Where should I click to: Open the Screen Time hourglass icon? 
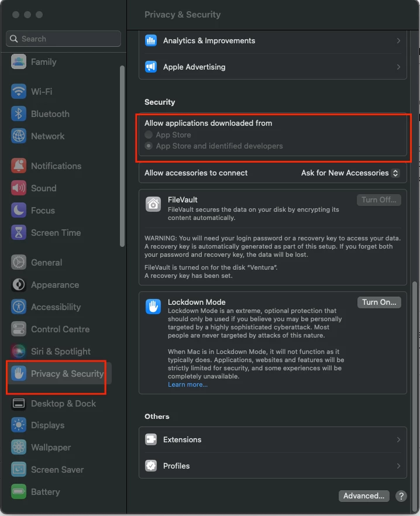click(x=19, y=233)
